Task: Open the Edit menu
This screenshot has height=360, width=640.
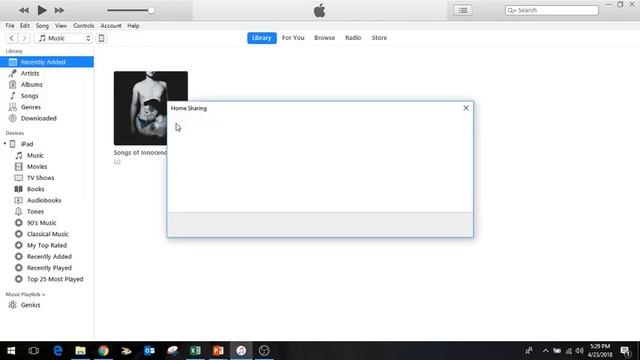Action: [25, 26]
